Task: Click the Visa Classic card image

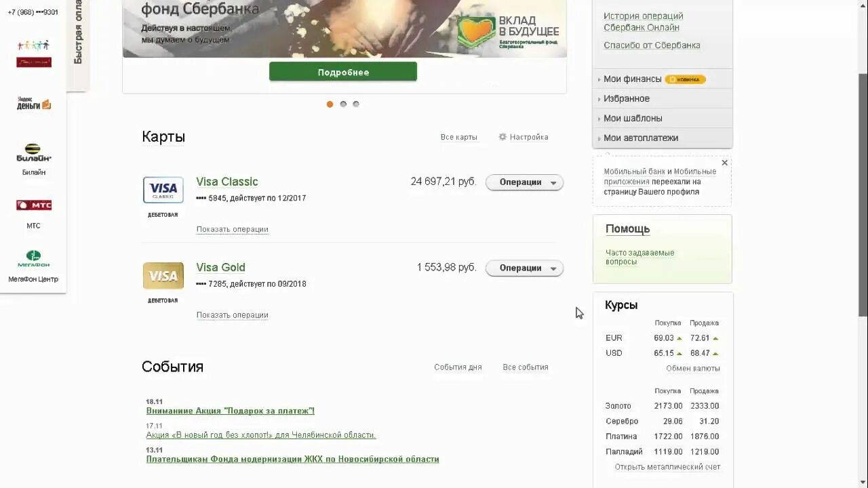Action: pos(163,190)
